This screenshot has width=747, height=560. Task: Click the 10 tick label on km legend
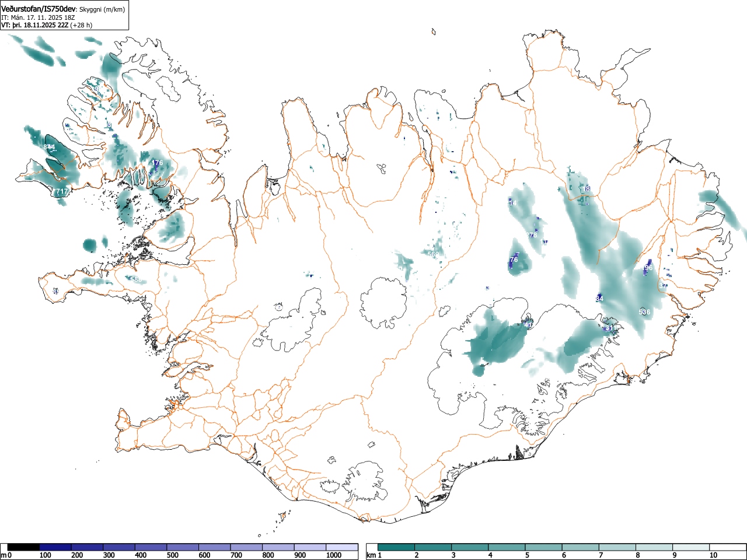click(713, 555)
